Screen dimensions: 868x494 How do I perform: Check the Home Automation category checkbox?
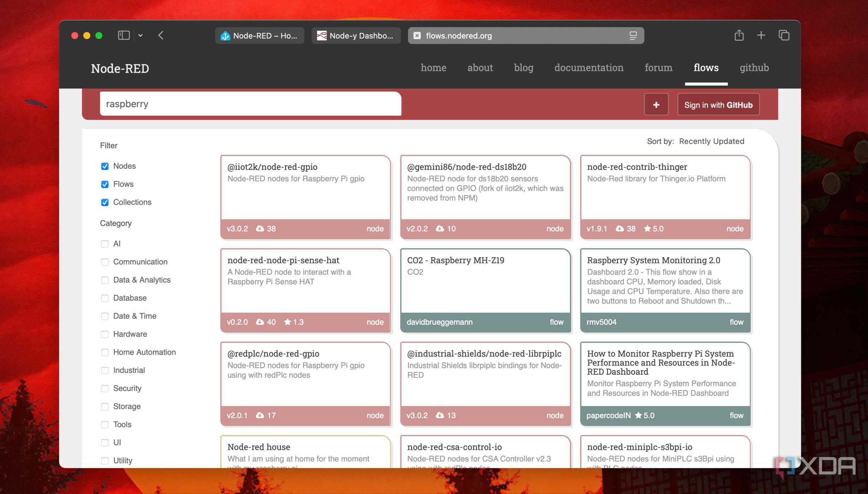pyautogui.click(x=105, y=352)
